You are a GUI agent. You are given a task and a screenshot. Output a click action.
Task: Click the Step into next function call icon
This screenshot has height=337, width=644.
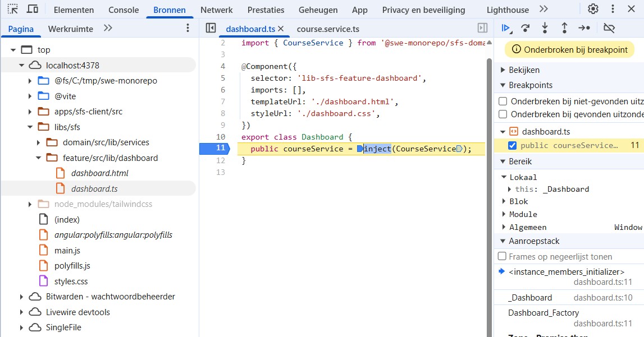point(543,27)
